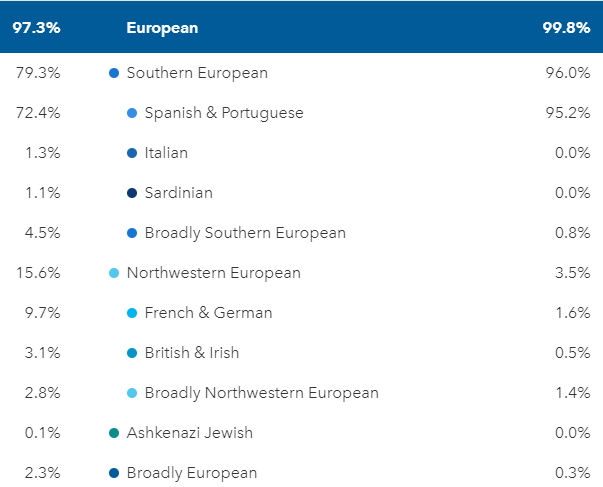The image size is (603, 487).
Task: Click the Spanish & Portuguese color dot
Action: (x=132, y=113)
